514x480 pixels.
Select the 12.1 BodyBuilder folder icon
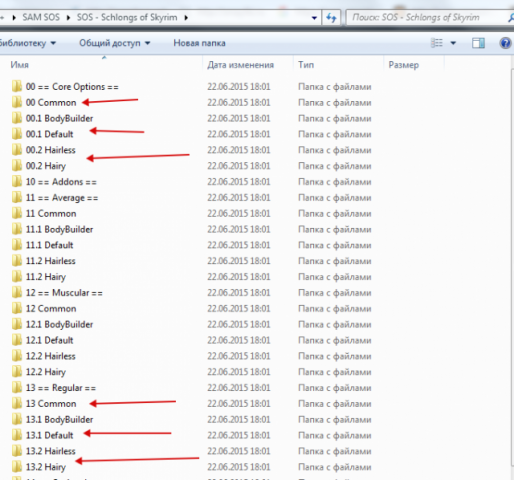coord(17,324)
